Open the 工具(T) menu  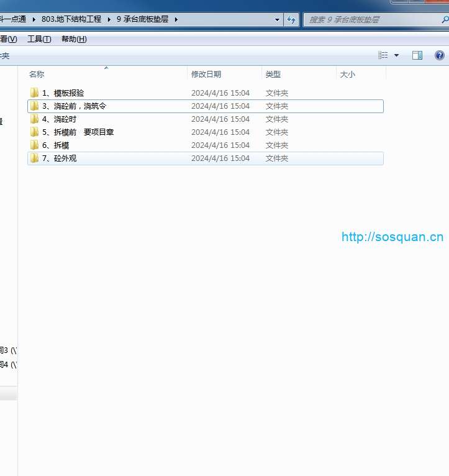[39, 39]
